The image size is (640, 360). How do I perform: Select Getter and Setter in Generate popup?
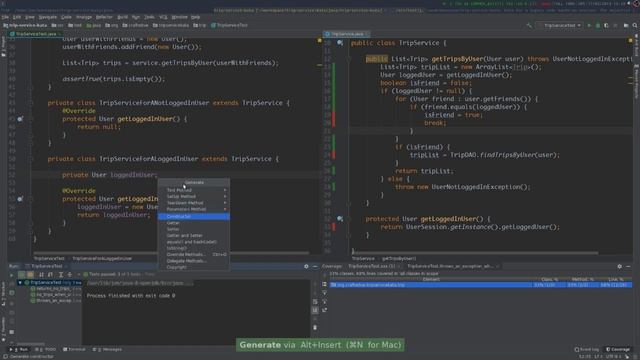click(194, 236)
